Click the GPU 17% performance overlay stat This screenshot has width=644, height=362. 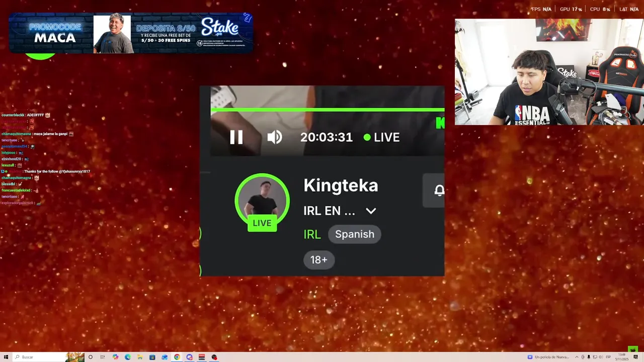click(571, 9)
